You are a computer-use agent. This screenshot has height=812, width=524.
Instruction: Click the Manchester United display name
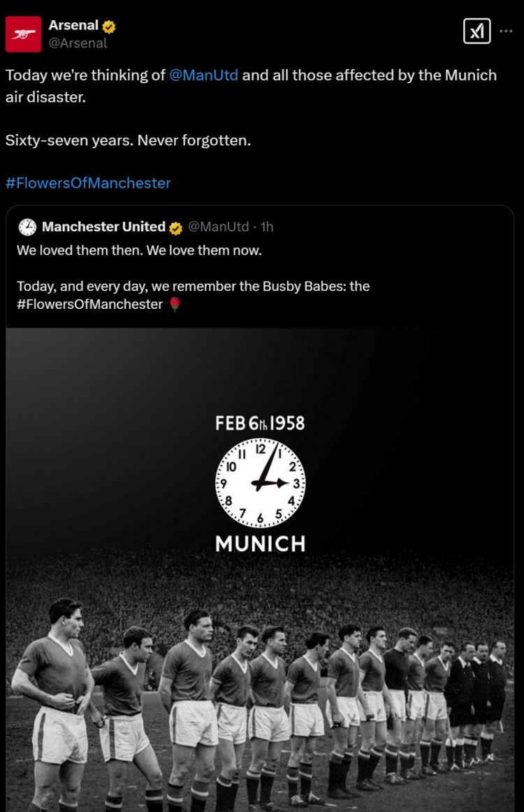click(x=103, y=226)
